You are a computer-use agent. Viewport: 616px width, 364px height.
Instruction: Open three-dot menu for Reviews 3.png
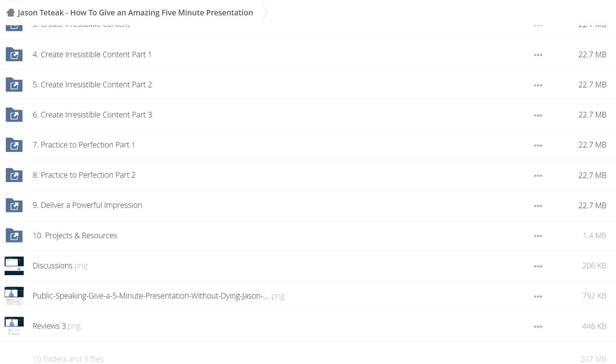538,326
